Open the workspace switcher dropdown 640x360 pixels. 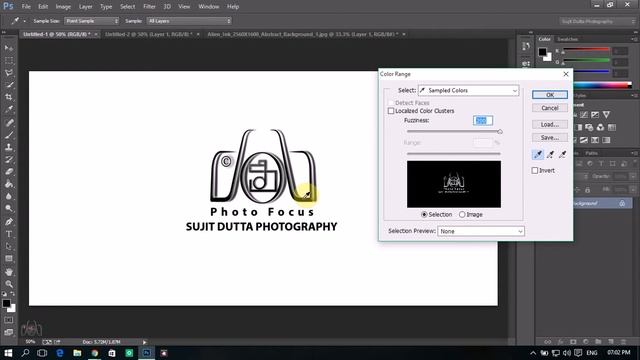598,21
